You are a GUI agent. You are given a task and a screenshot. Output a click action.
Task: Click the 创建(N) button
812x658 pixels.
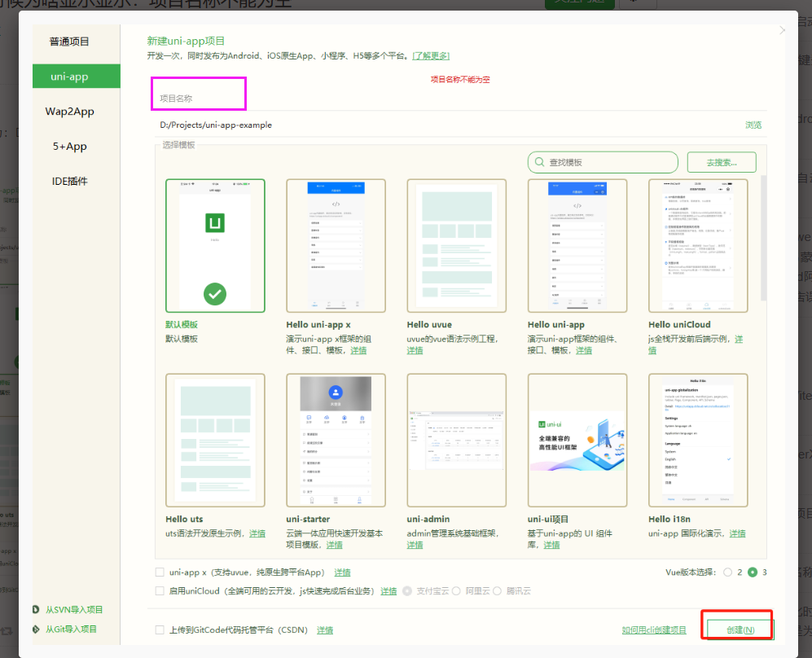click(x=740, y=629)
